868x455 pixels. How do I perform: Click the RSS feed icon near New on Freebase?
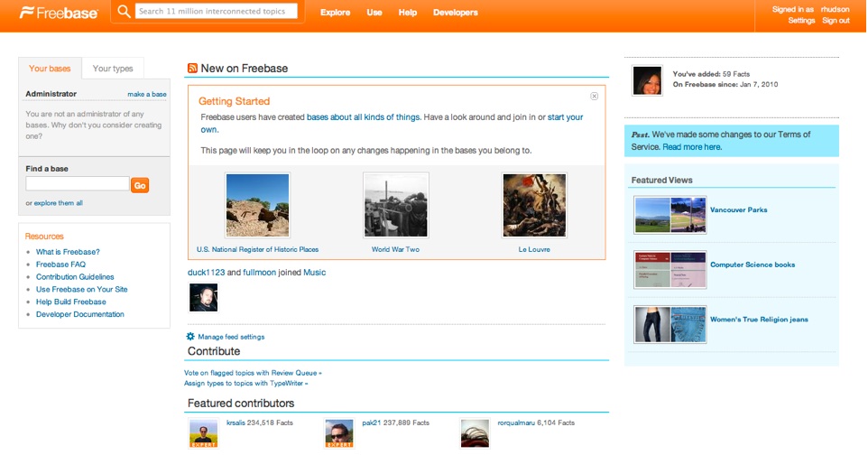[192, 69]
